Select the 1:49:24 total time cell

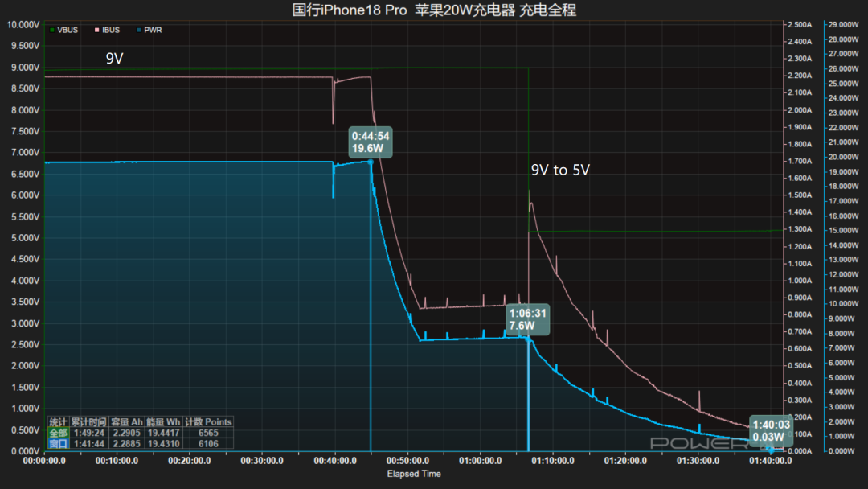pyautogui.click(x=89, y=433)
